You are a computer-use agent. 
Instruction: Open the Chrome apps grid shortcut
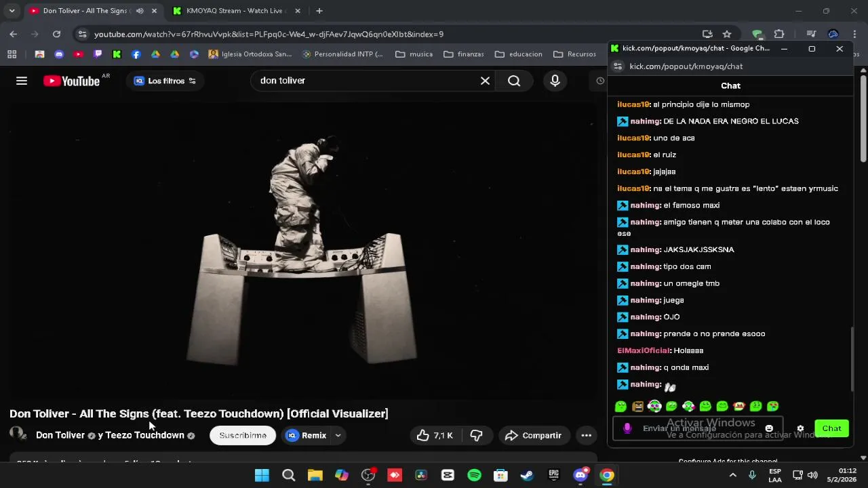[12, 54]
